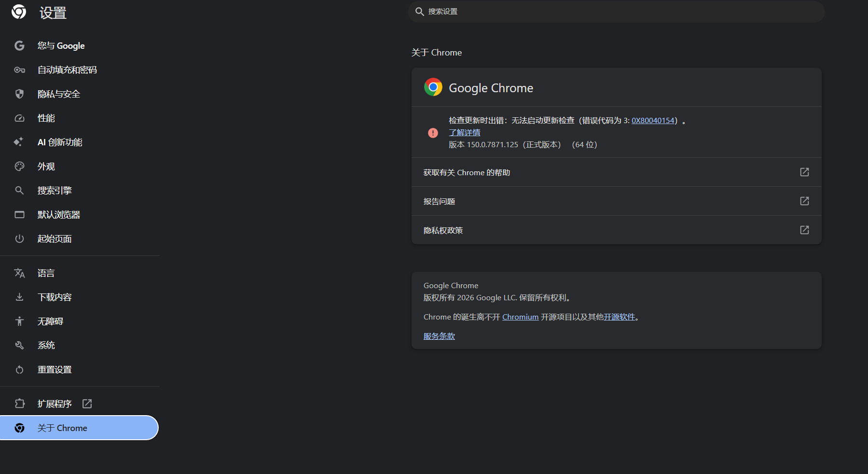Open 扩展程序 from the sidebar
This screenshot has height=474, width=868.
(79, 404)
